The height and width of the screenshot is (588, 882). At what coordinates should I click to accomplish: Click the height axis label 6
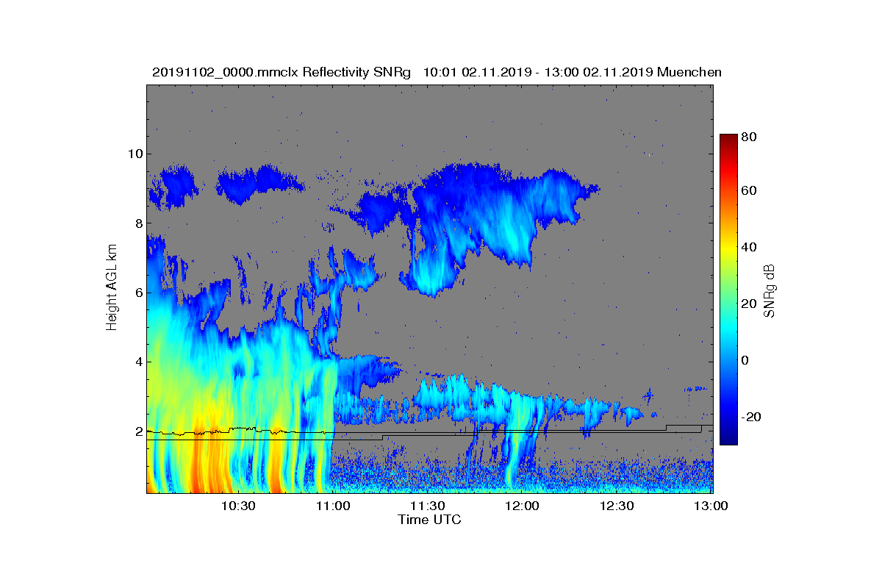(x=137, y=293)
